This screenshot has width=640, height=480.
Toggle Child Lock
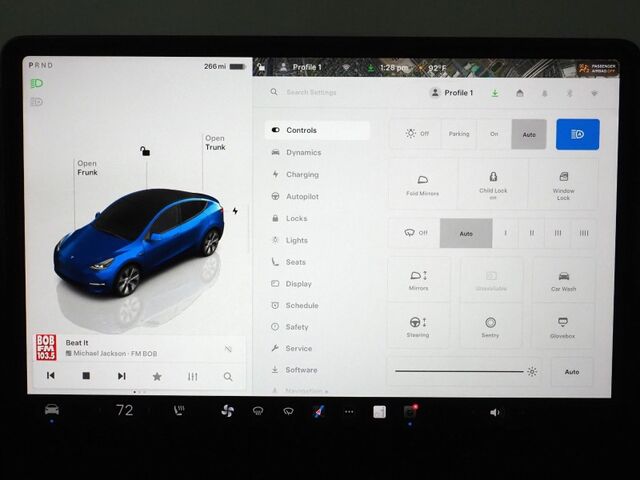click(493, 184)
